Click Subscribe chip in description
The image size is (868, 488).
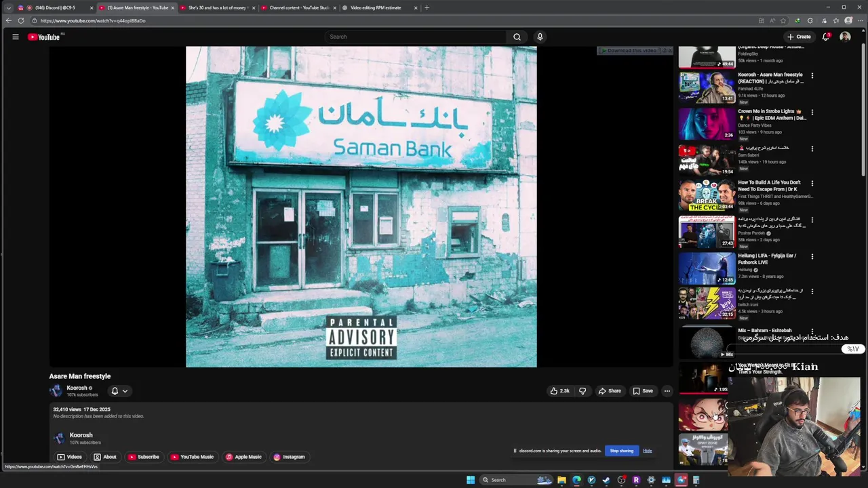(x=144, y=457)
